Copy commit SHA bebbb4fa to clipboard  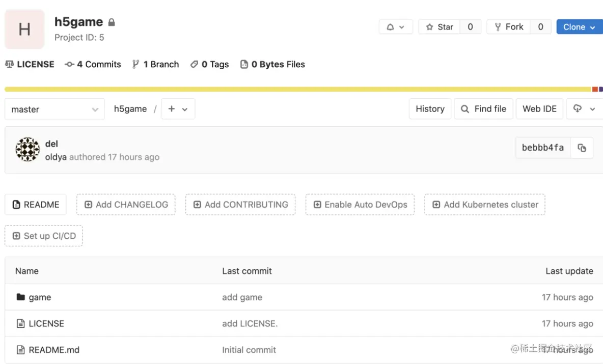click(582, 148)
